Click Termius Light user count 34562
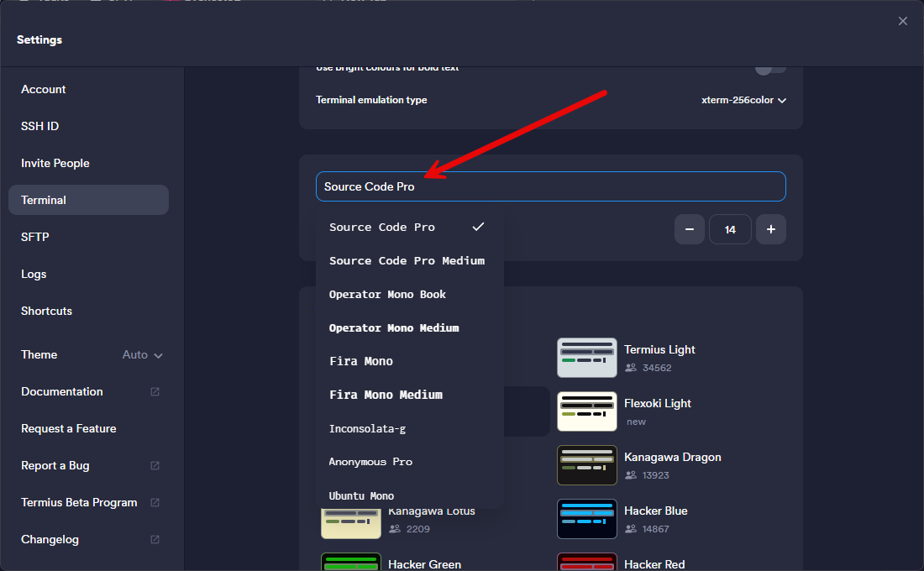Image resolution: width=924 pixels, height=571 pixels. 657,368
